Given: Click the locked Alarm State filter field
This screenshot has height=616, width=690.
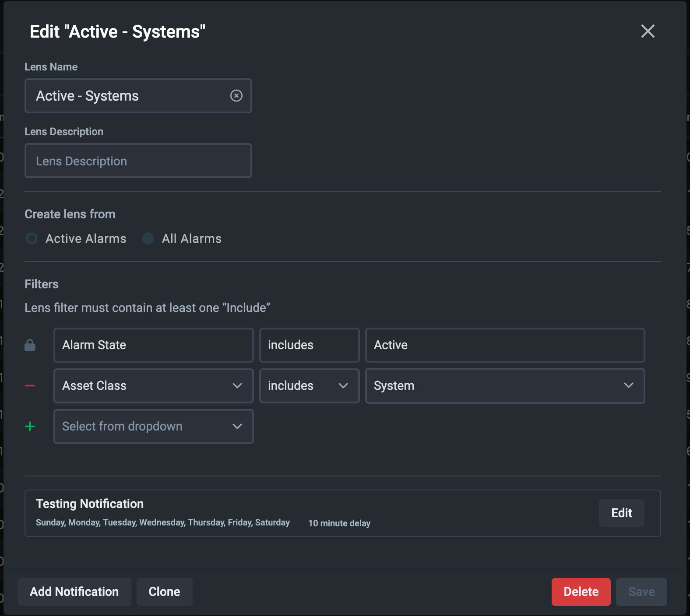Looking at the screenshot, I should pos(153,345).
